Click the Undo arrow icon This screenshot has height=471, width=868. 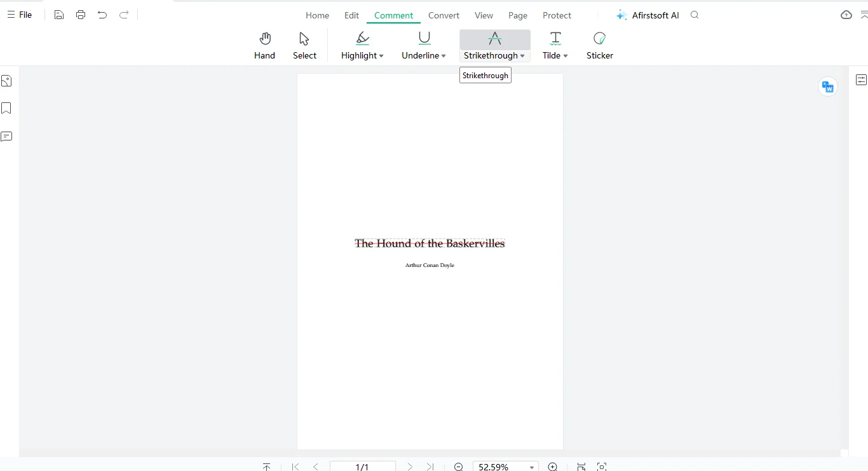click(x=102, y=15)
